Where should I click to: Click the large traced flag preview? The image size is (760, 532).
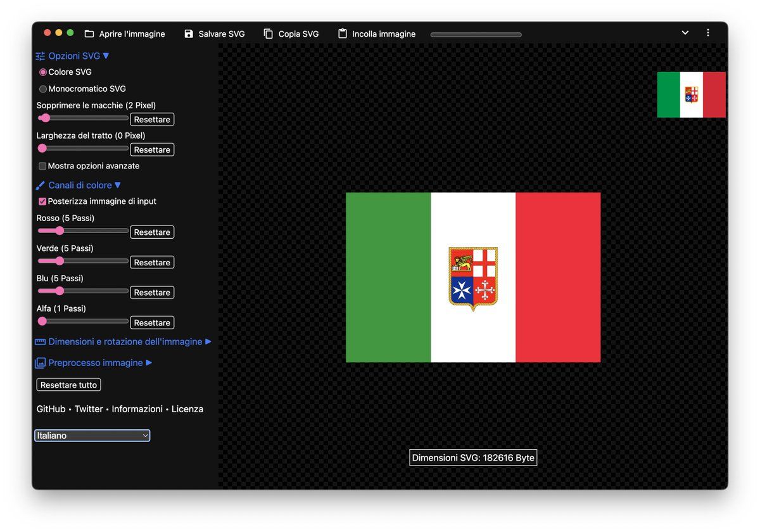pyautogui.click(x=473, y=277)
